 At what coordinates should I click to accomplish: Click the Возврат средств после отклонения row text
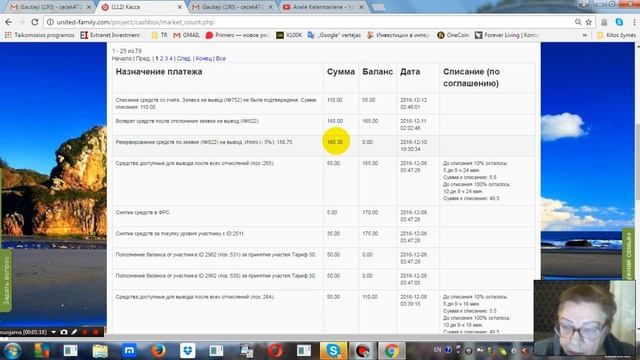[x=187, y=121]
